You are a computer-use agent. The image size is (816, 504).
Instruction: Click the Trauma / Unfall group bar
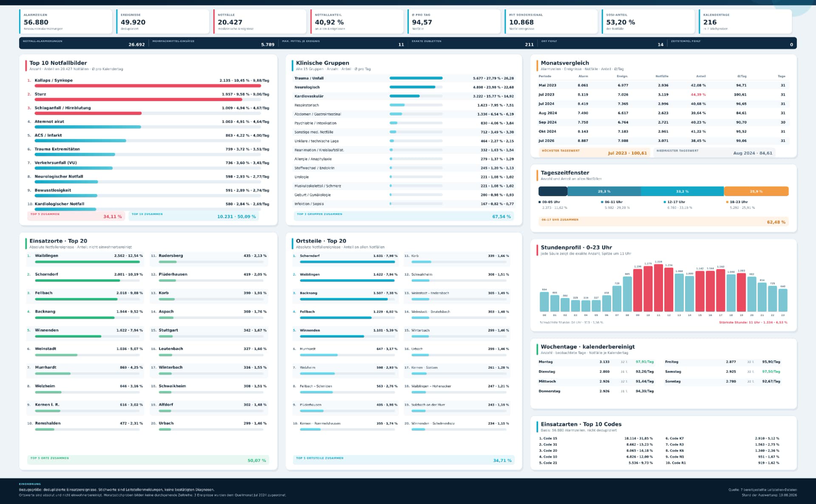(x=416, y=78)
